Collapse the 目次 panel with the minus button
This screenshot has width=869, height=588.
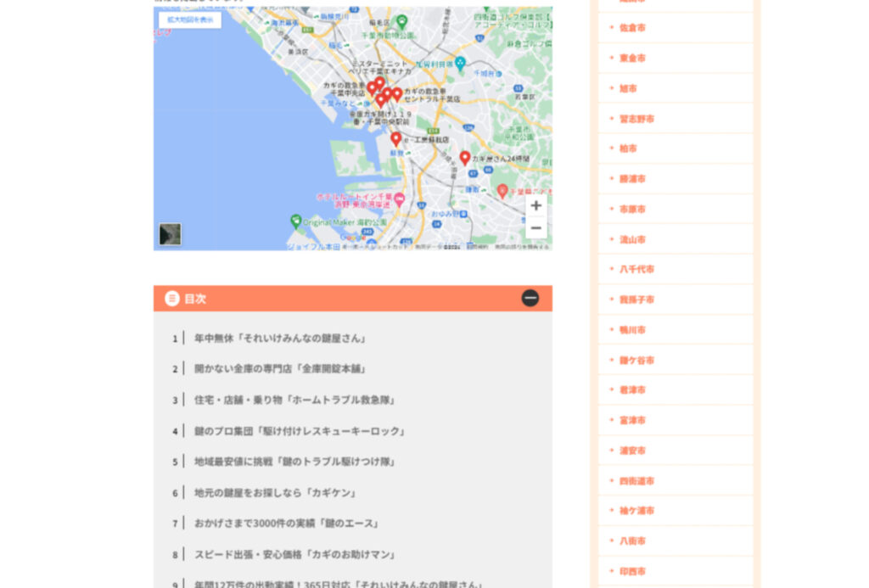tap(530, 298)
